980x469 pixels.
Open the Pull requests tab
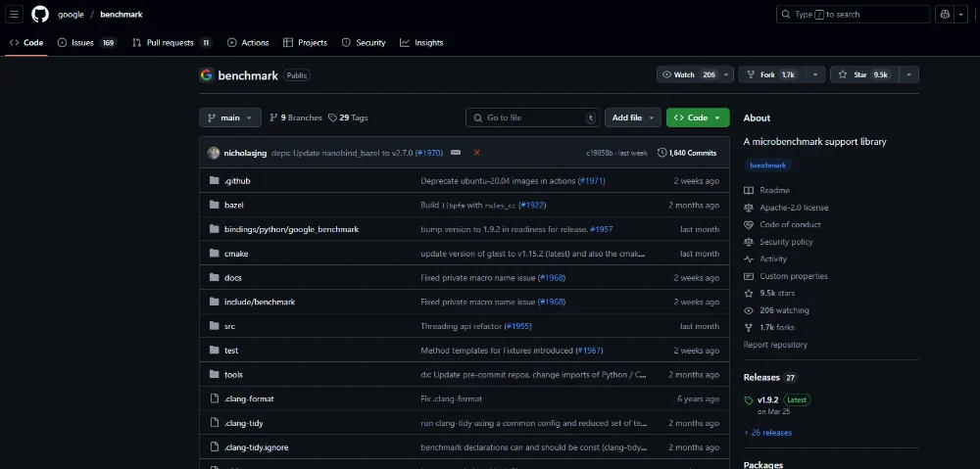(171, 43)
